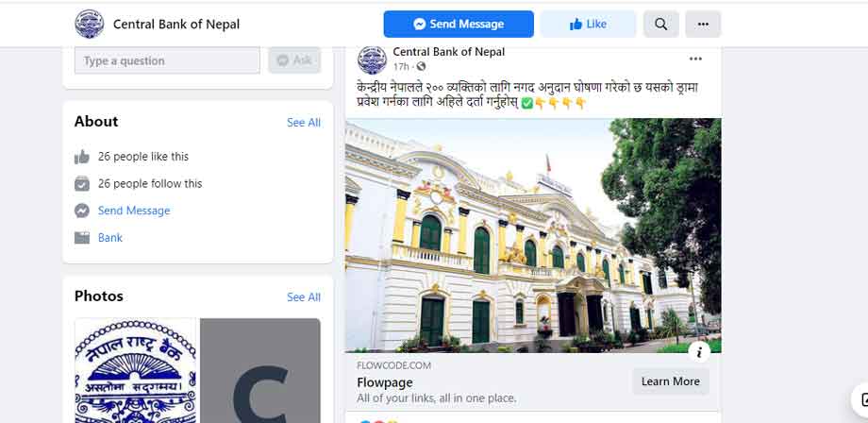Viewport: 868px width, 423px height.
Task: Like the Central Bank of Nepal page
Action: click(588, 25)
